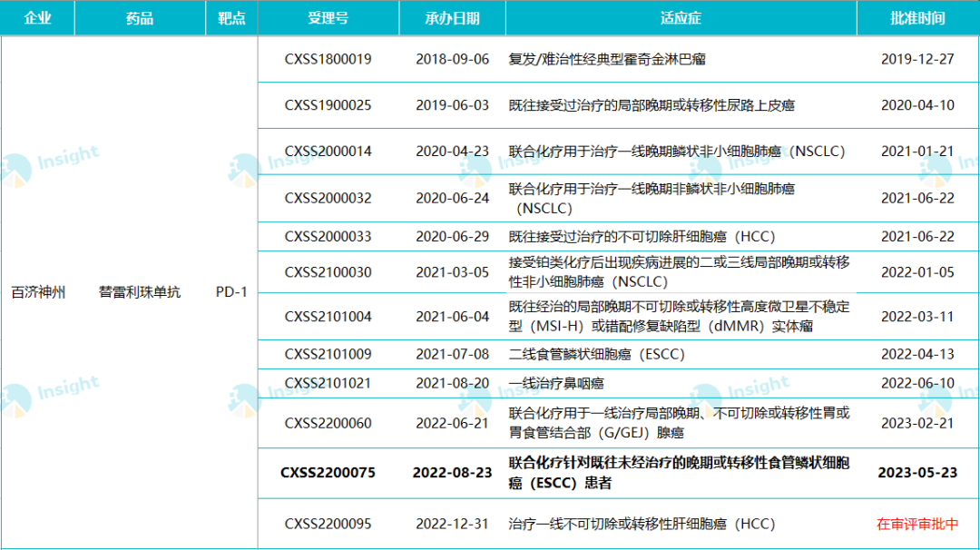This screenshot has height=550, width=980.
Task: Click the 一线治疗鼻咽癌 indication
Action: click(554, 383)
